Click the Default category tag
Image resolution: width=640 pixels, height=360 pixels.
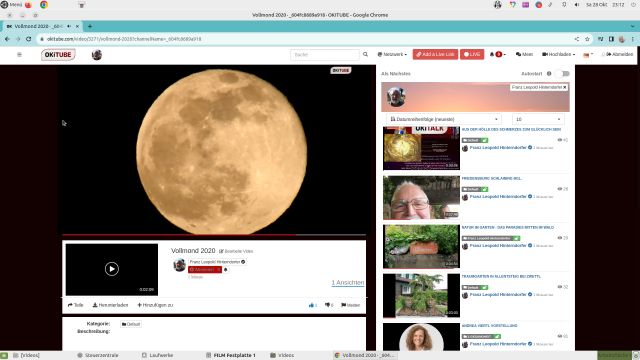click(x=131, y=324)
